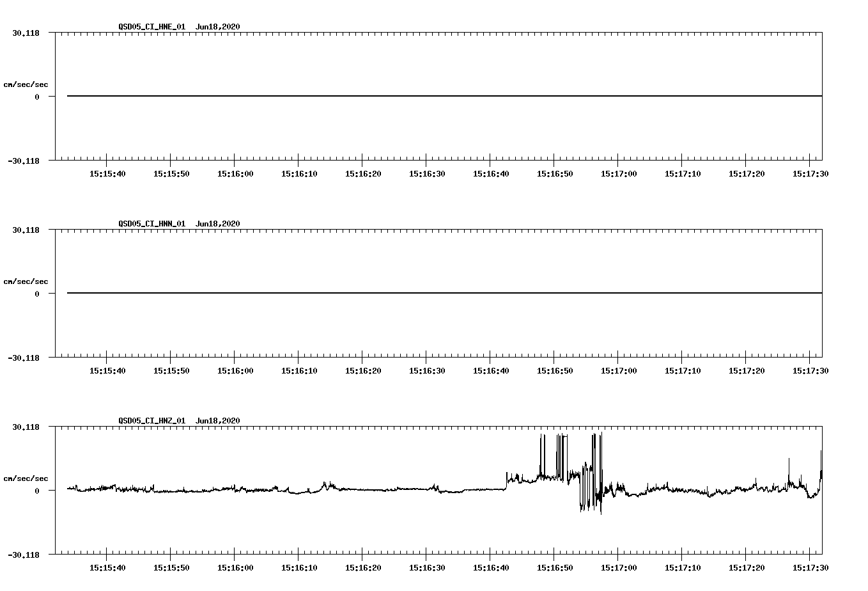Click the 15:15:40 time label under HNE plot
The height and width of the screenshot is (591, 868).
(107, 173)
